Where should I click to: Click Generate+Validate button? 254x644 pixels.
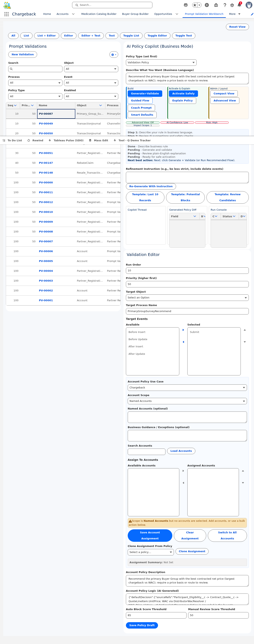click(145, 94)
